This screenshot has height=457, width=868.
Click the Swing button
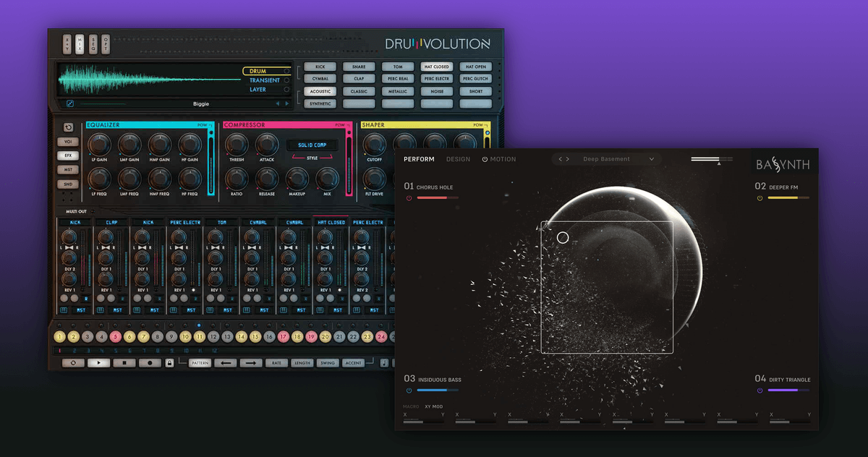click(x=328, y=363)
